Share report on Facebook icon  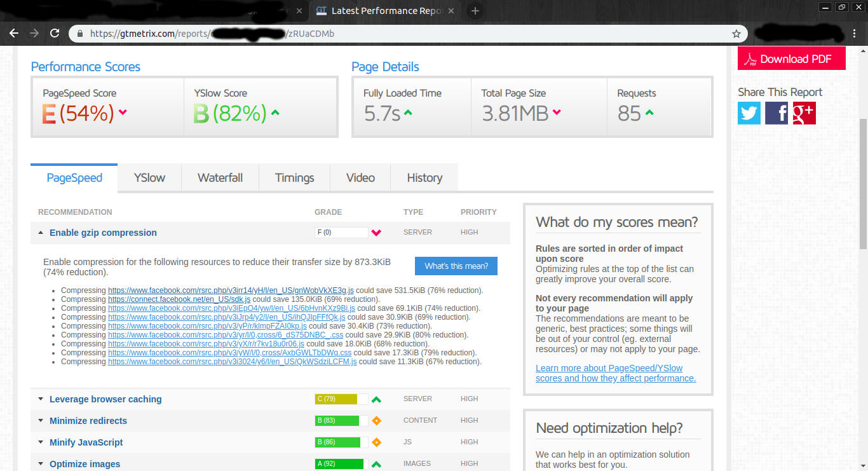click(x=776, y=113)
